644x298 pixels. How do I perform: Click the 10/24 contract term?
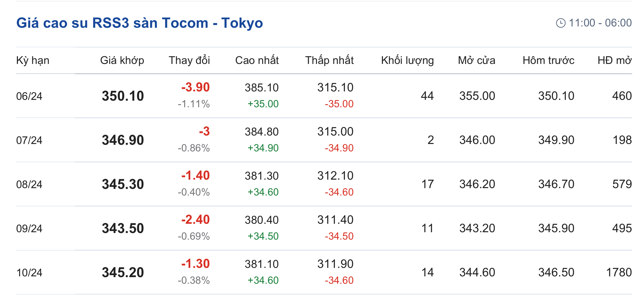tap(29, 273)
